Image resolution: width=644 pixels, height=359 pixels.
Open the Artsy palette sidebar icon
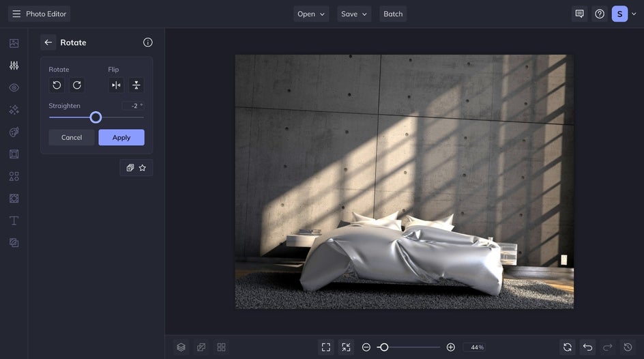coord(14,132)
